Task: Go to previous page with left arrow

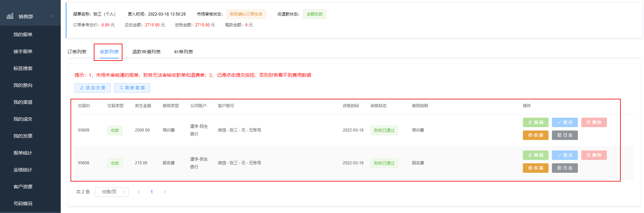Action: (x=139, y=192)
